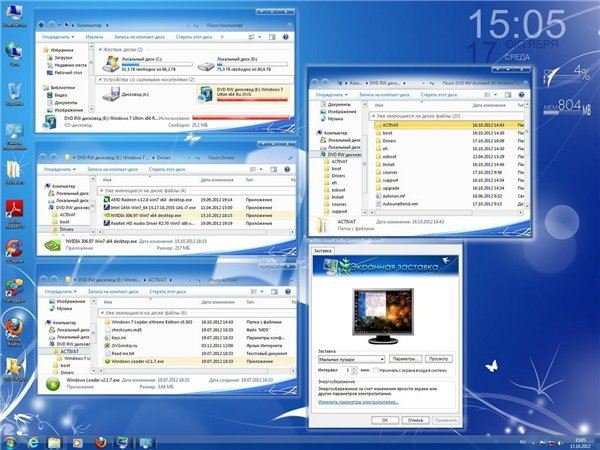Confirm the screensaver dialog with OK
Image resolution: width=600 pixels, height=450 pixels.
(385, 420)
